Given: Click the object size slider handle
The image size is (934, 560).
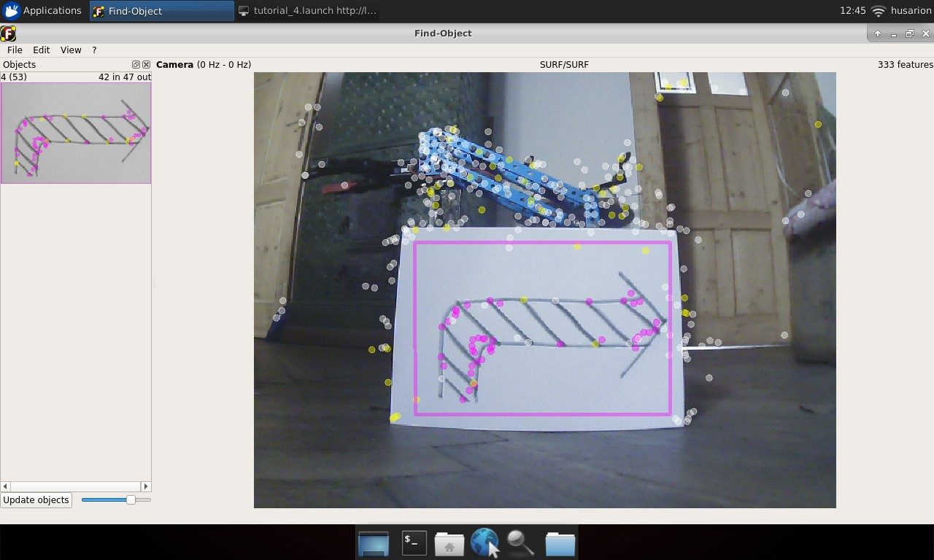Looking at the screenshot, I should (131, 499).
